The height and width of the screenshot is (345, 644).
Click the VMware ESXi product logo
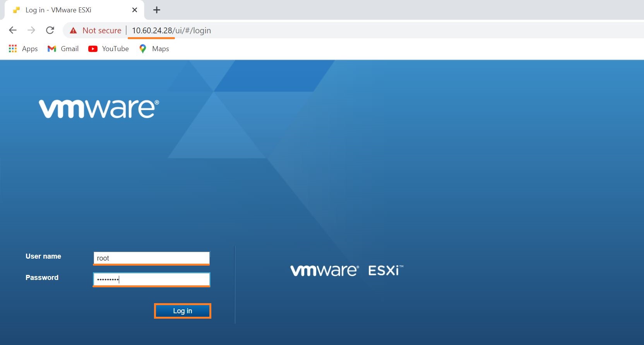(346, 270)
